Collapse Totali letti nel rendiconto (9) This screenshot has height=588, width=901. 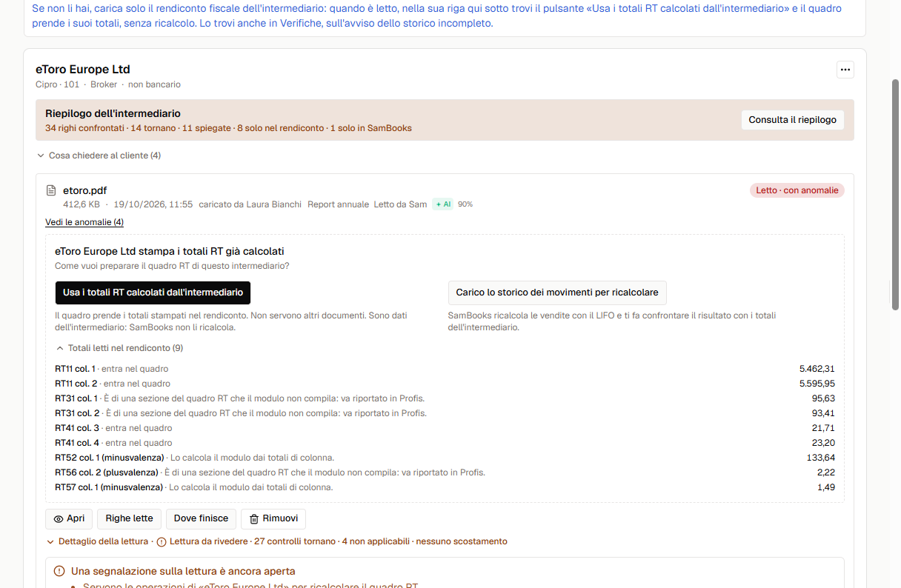pos(119,348)
